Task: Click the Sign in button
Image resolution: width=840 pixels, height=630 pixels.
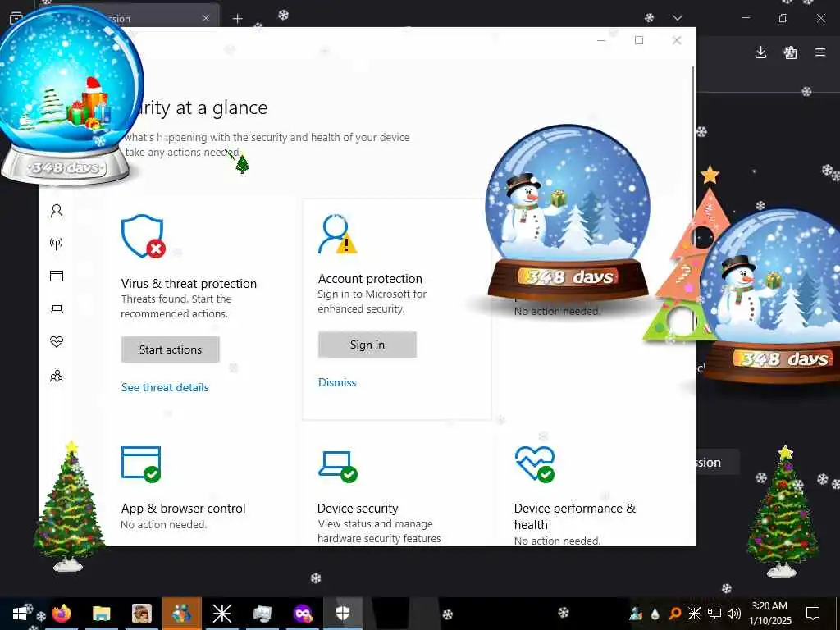Action: coord(367,345)
